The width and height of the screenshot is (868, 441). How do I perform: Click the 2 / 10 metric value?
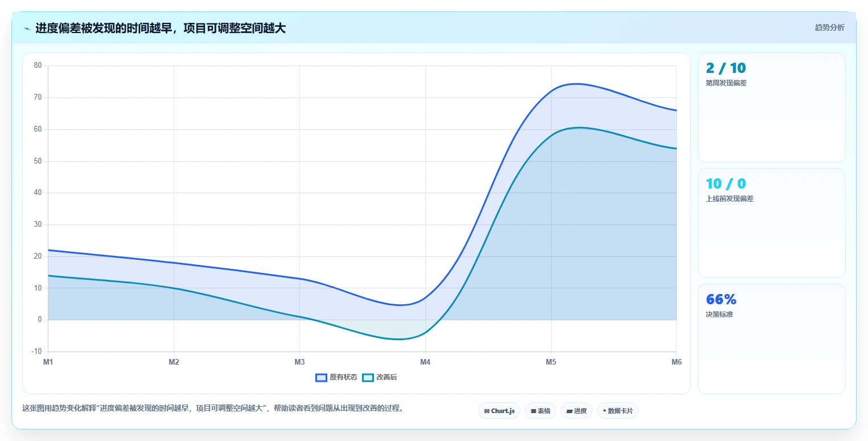(x=726, y=68)
